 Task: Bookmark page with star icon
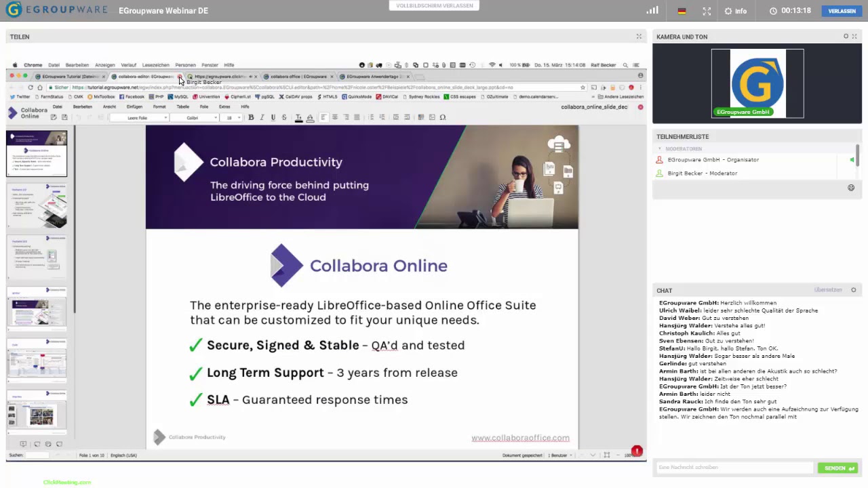(x=583, y=87)
